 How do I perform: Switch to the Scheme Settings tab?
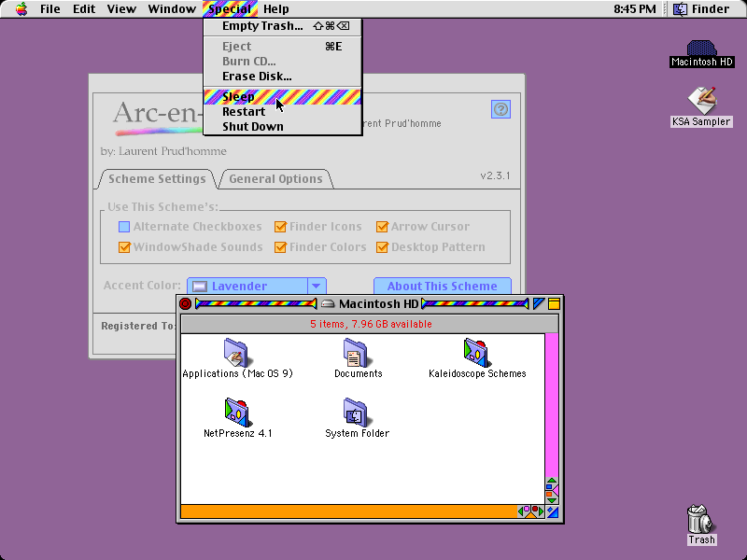157,179
